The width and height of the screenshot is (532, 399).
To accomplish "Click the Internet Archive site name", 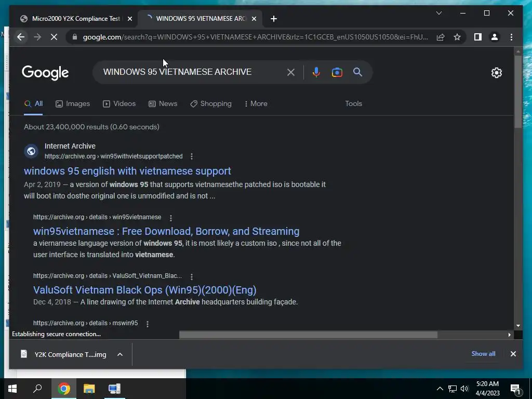I will pyautogui.click(x=70, y=146).
